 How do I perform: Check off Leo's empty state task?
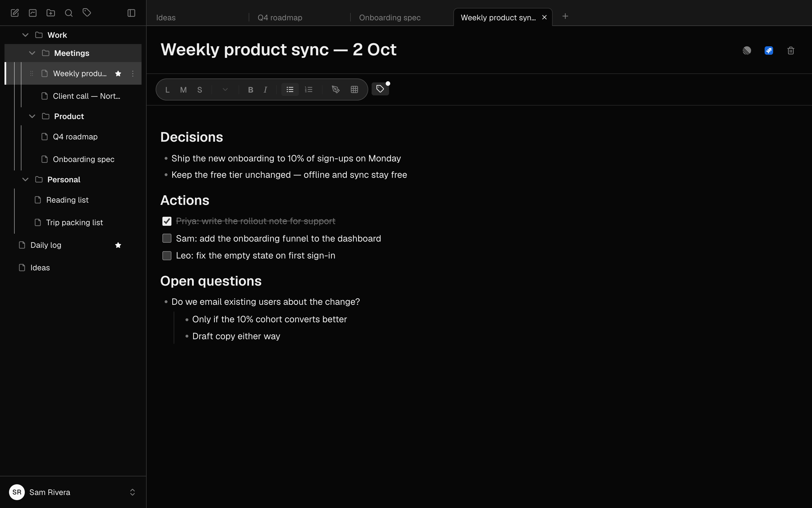(167, 256)
